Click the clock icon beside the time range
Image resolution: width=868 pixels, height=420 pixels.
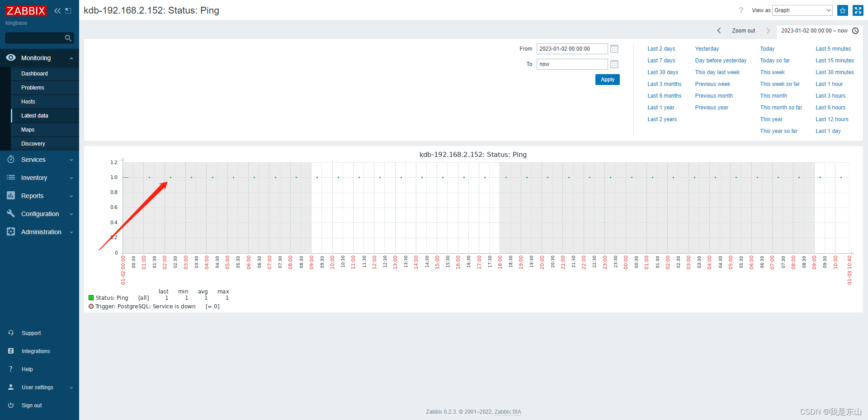click(855, 31)
